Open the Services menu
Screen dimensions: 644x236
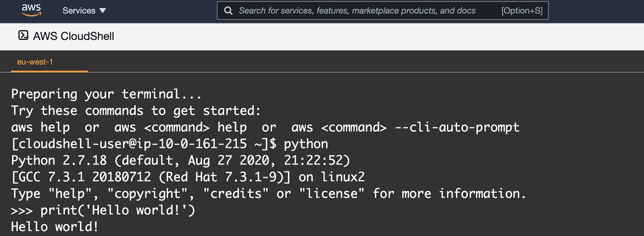pos(79,11)
